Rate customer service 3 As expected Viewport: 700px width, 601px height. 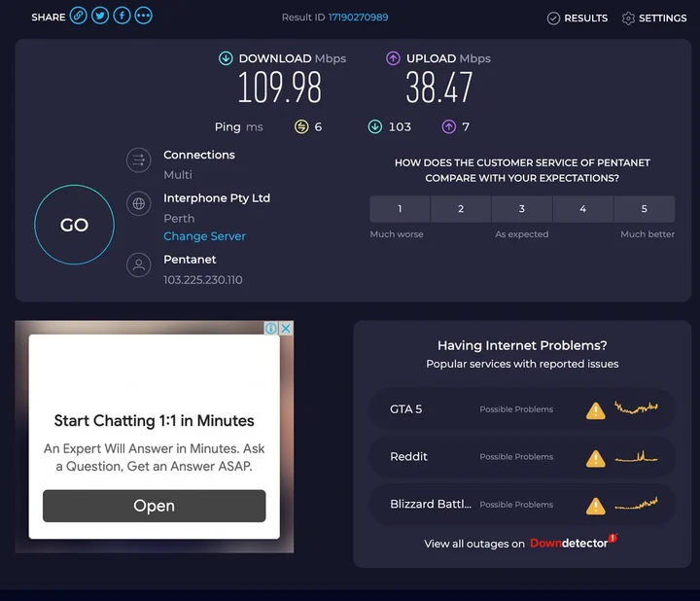coord(522,209)
